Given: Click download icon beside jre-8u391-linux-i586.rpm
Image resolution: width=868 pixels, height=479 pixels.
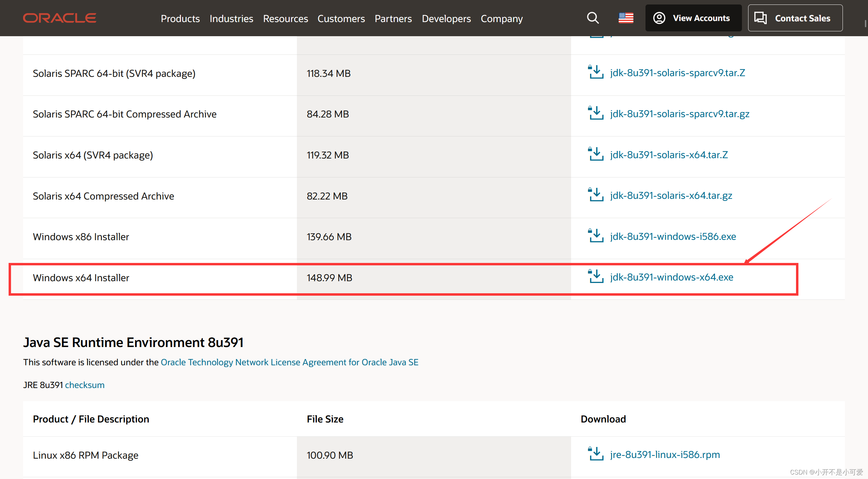Looking at the screenshot, I should 596,454.
